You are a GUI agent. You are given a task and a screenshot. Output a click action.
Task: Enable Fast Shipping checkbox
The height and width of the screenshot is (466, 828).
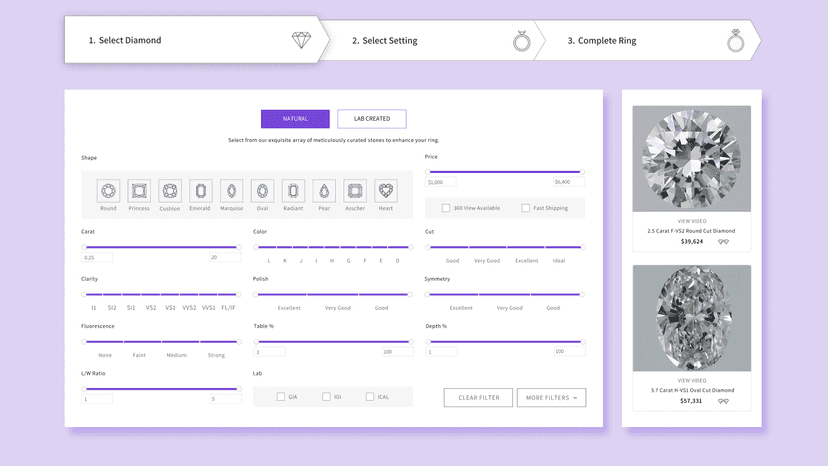click(x=525, y=208)
